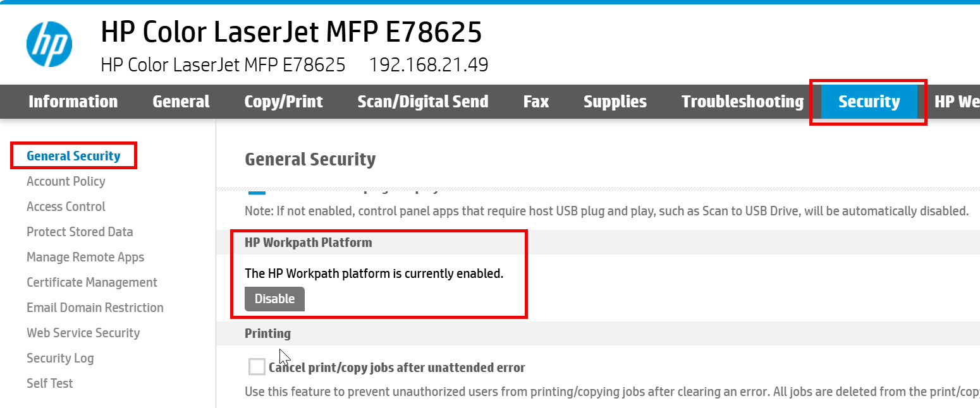Switch to Troubleshooting tab
Screen dimensions: 980x408
[x=742, y=102]
